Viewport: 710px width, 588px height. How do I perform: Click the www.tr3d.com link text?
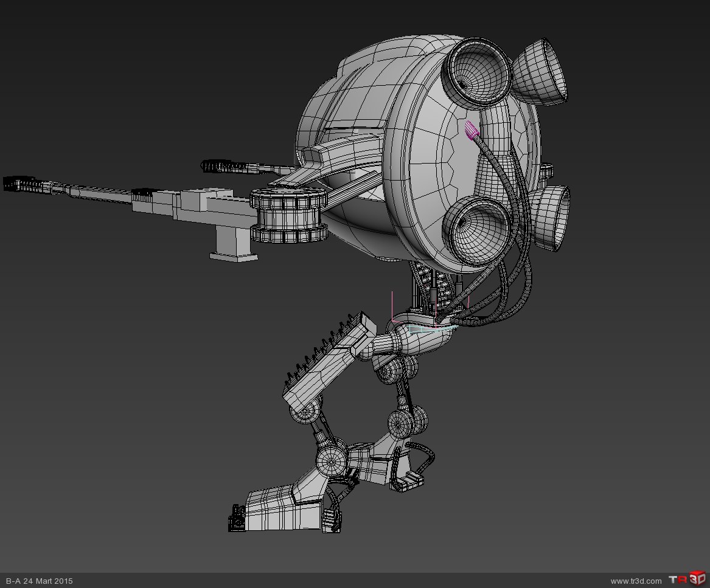click(x=636, y=581)
